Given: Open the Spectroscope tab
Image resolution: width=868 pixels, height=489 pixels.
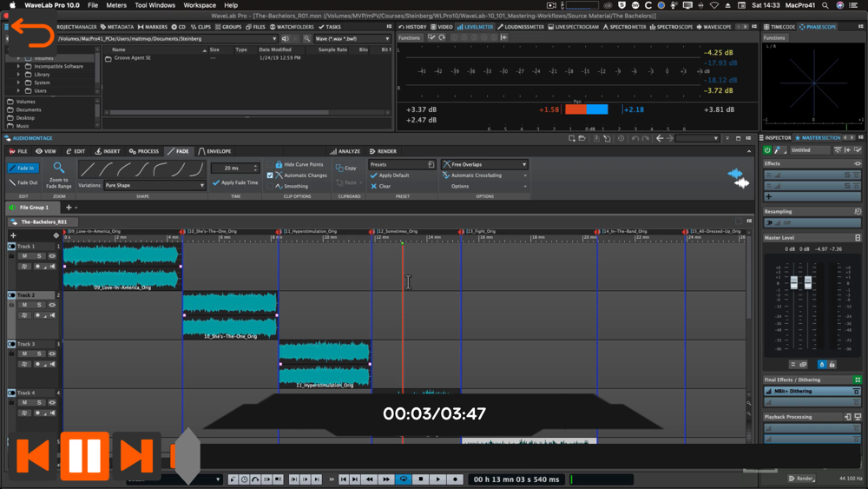Looking at the screenshot, I should tap(671, 27).
